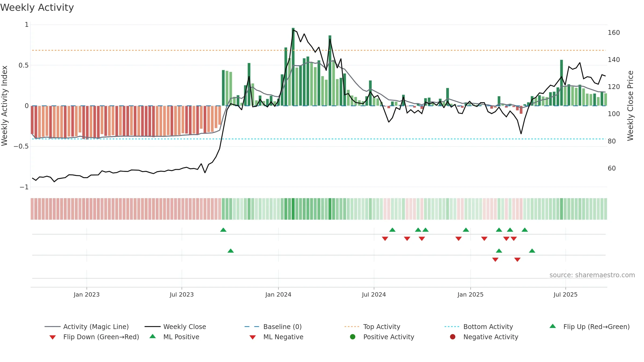This screenshot has width=644, height=362.
Task: Click the darkest green heatmap strip cell
Action: tap(293, 209)
